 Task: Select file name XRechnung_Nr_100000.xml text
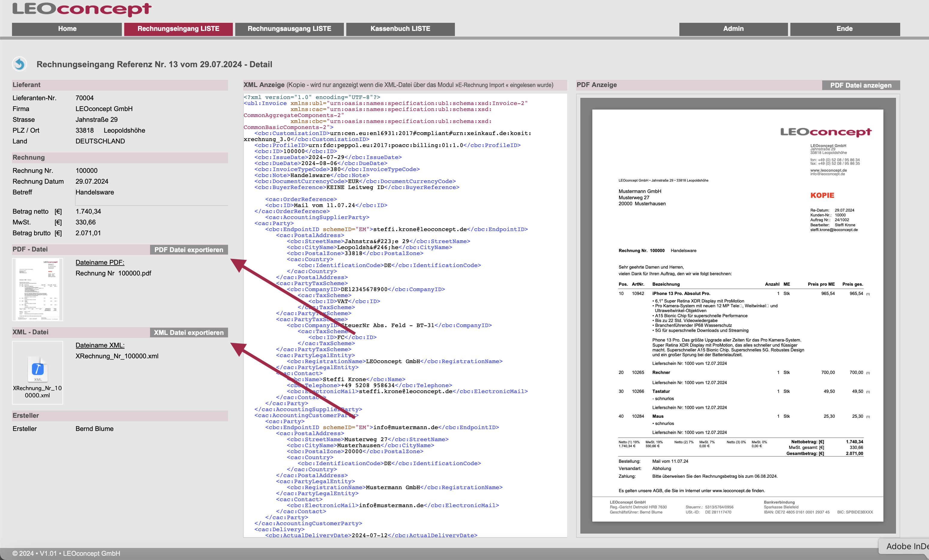click(x=117, y=356)
